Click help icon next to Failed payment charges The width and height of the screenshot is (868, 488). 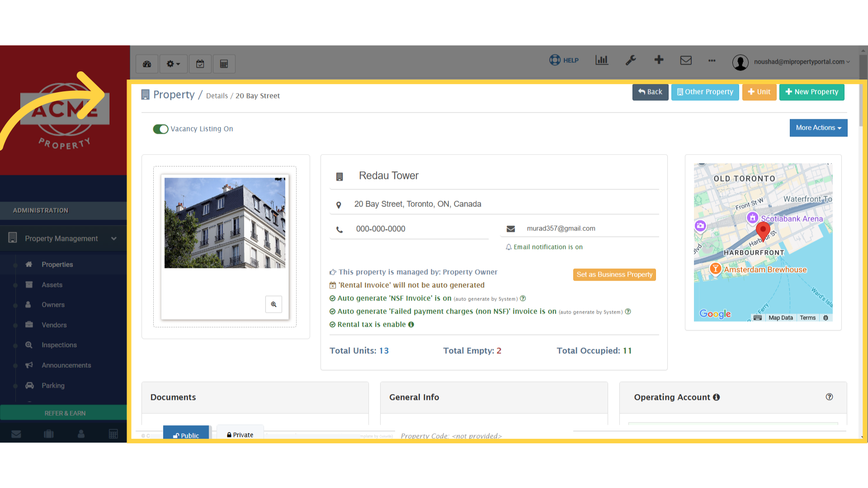[x=628, y=311]
